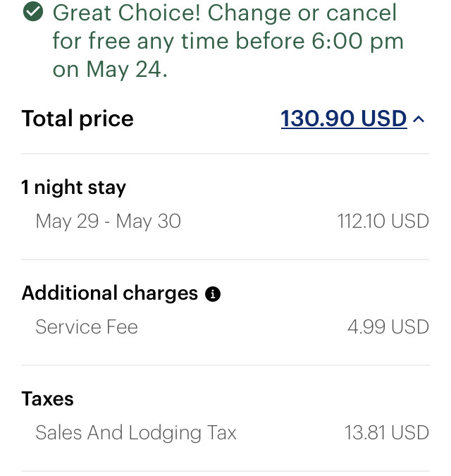This screenshot has width=451, height=476.
Task: Click the Sales And Lodging Tax label
Action: [136, 433]
